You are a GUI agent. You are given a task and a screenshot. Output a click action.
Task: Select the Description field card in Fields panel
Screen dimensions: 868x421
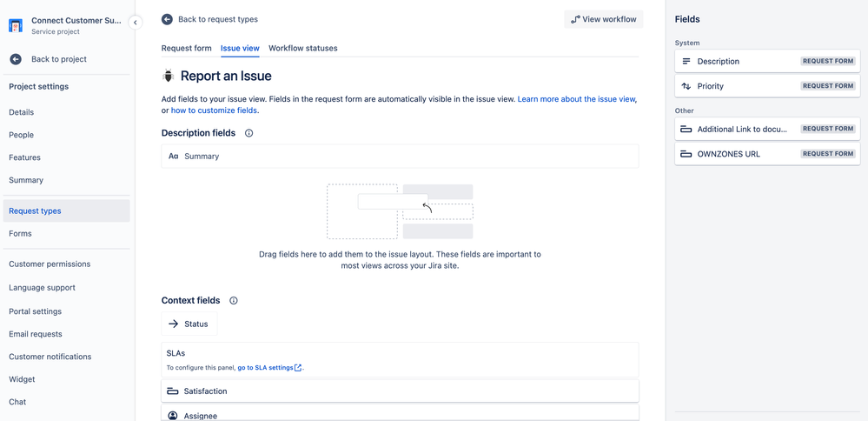[767, 61]
